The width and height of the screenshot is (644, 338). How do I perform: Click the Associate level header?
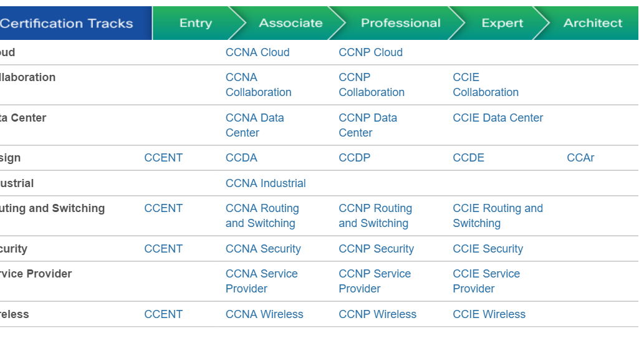tap(291, 23)
